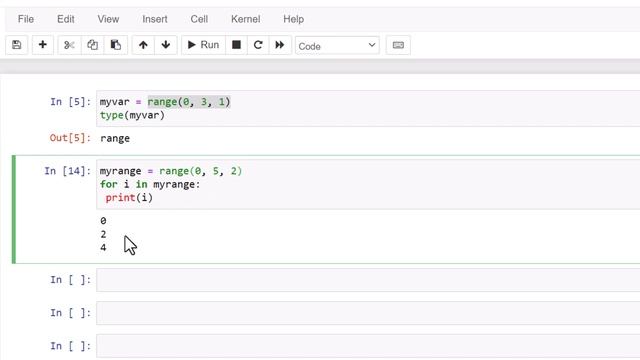The image size is (640, 360).
Task: Click the 'type(myvar)' line in cell 5
Action: [x=132, y=116]
